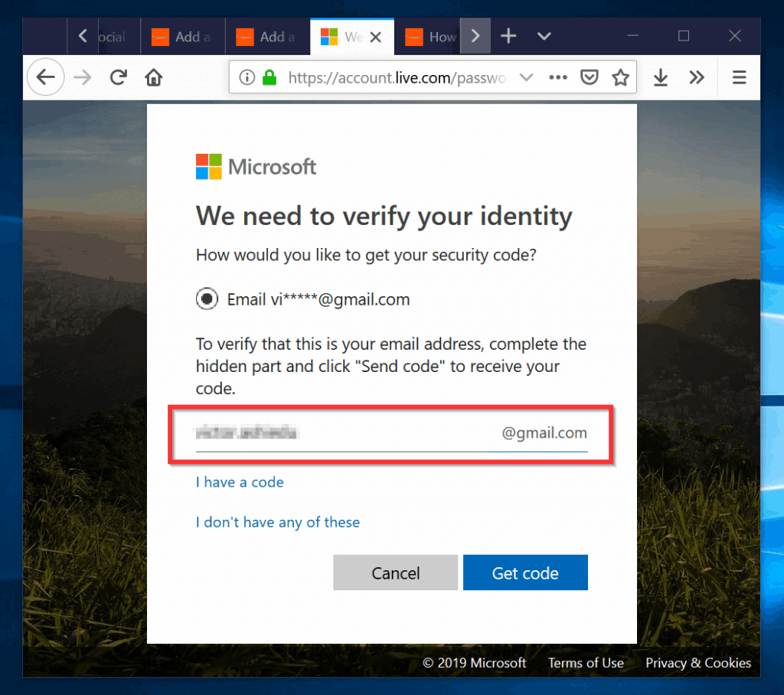Open the Terms of Use link
The height and width of the screenshot is (695, 784).
pyautogui.click(x=586, y=663)
